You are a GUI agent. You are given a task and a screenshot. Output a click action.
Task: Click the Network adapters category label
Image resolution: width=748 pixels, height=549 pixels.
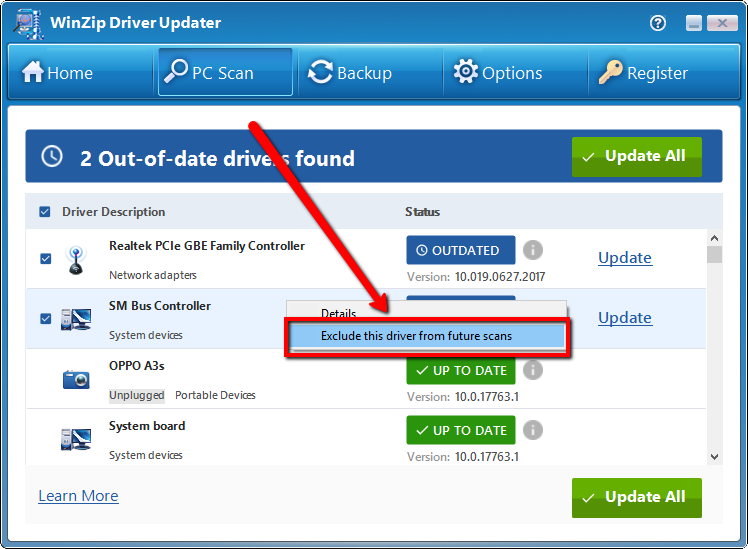pos(153,275)
